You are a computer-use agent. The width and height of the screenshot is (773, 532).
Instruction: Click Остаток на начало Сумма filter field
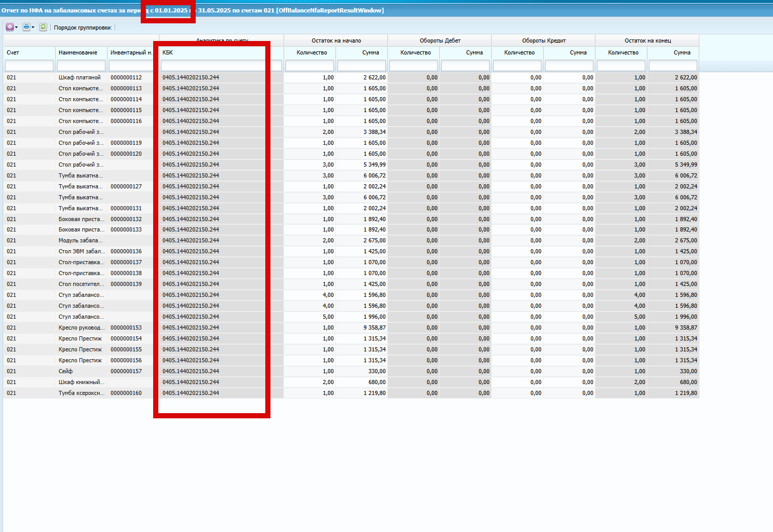pos(361,65)
